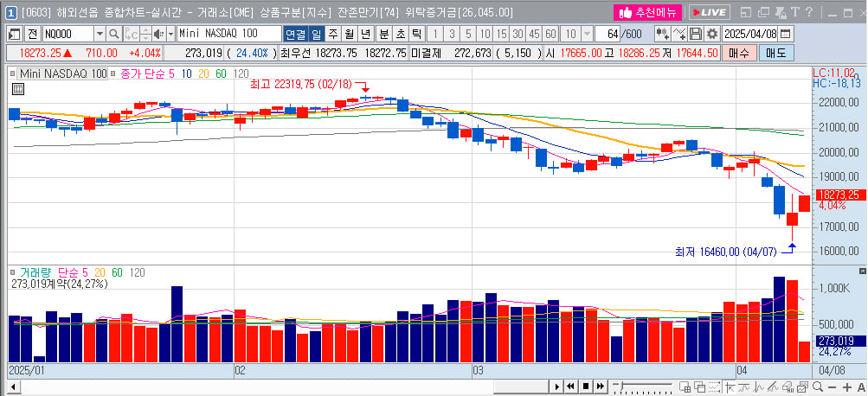Zoom in chart with plus icon

847,386
